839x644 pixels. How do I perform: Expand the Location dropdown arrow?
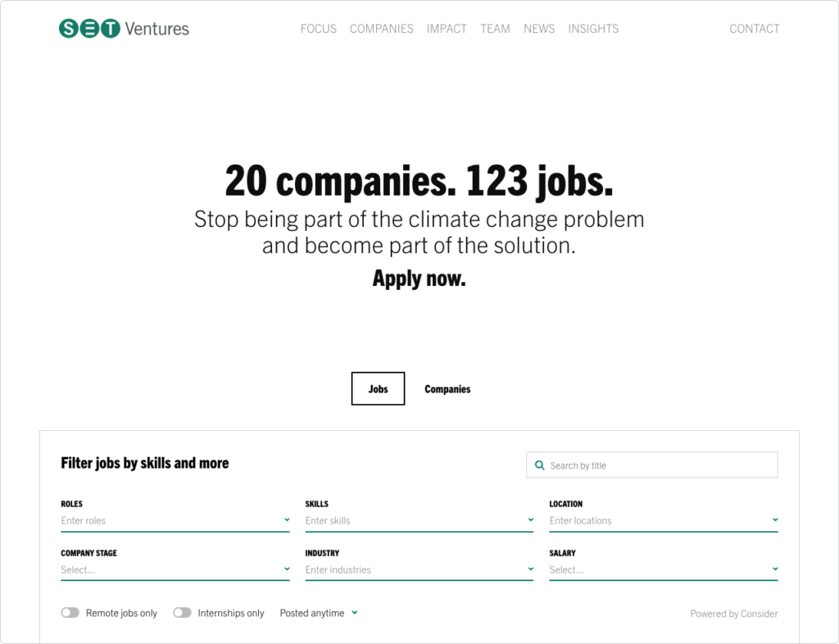(x=775, y=519)
